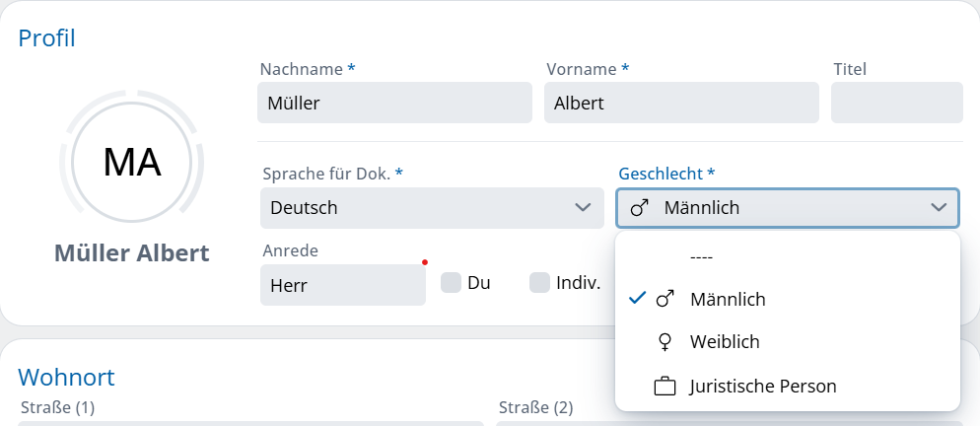Click the Anrede field containing Herr
Screen dimensions: 980x426
click(x=341, y=285)
